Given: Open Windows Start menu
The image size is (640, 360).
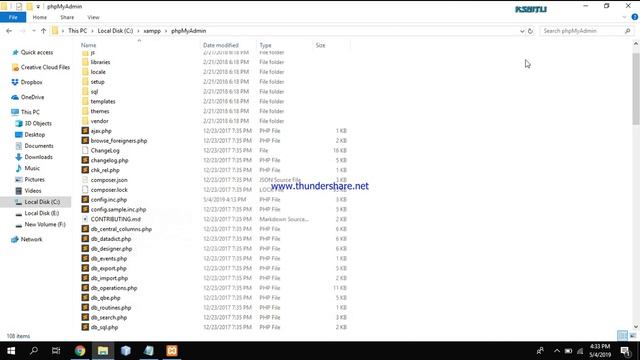Looking at the screenshot, I should [x=11, y=351].
